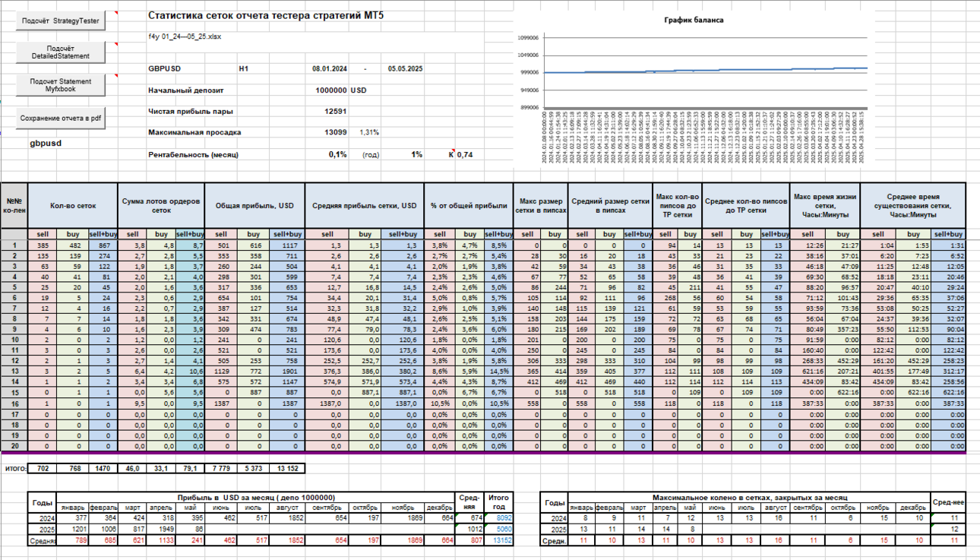Screen dimensions: 980x560
Task: Click the 1099006 axis label on chart
Action: pos(527,37)
